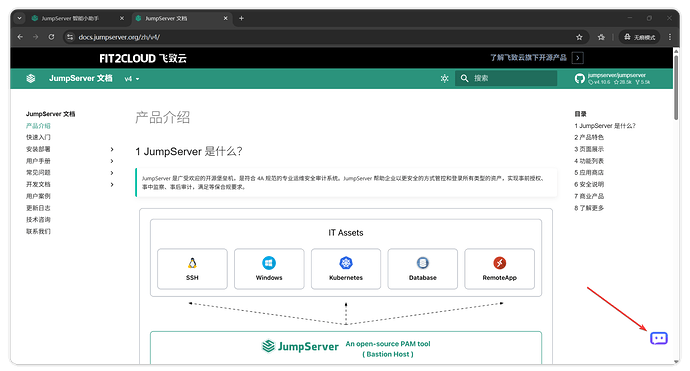The width and height of the screenshot is (690, 371).
Task: Open the v4 version dropdown
Action: tap(132, 79)
